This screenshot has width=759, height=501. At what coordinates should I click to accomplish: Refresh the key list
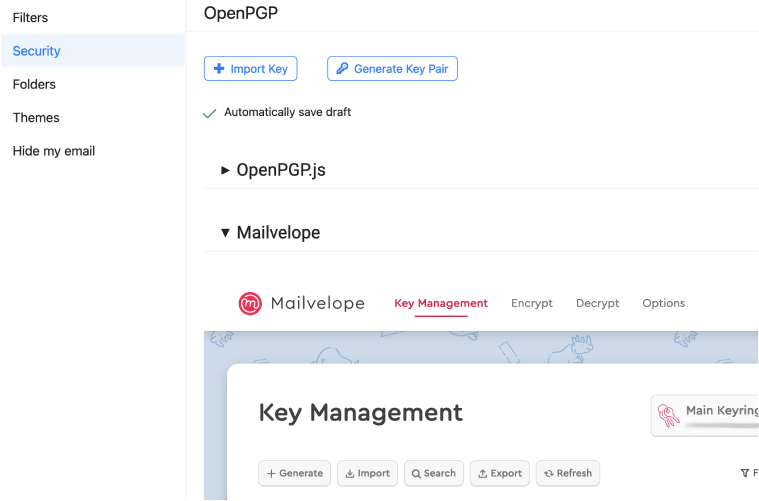click(567, 473)
